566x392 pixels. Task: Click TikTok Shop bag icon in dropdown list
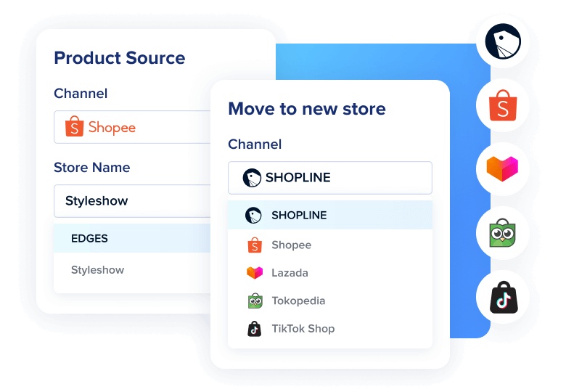[x=255, y=329]
